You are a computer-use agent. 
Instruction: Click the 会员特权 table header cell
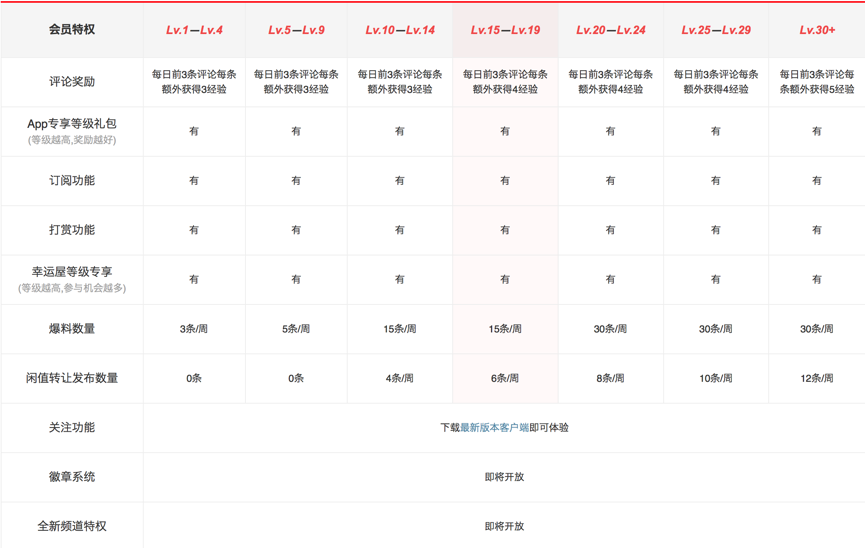(72, 30)
